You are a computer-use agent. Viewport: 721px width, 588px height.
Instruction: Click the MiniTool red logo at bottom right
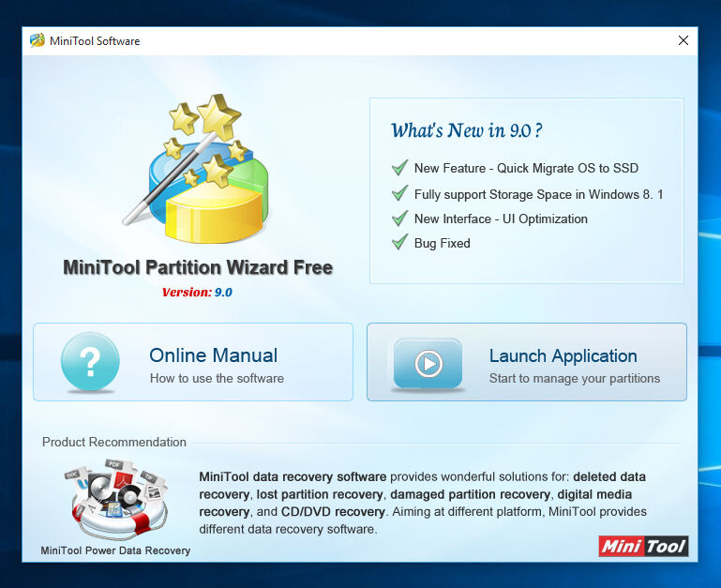pyautogui.click(x=643, y=546)
